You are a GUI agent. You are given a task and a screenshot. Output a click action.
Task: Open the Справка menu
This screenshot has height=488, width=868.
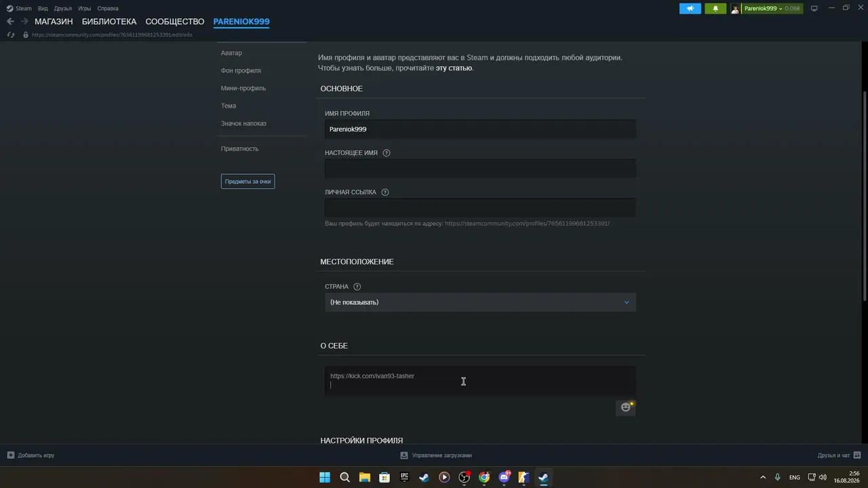pos(108,9)
